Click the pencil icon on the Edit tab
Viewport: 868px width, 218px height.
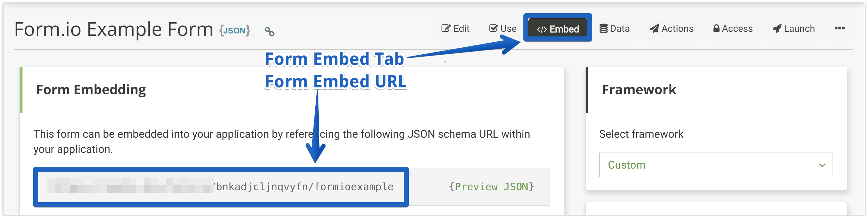446,28
